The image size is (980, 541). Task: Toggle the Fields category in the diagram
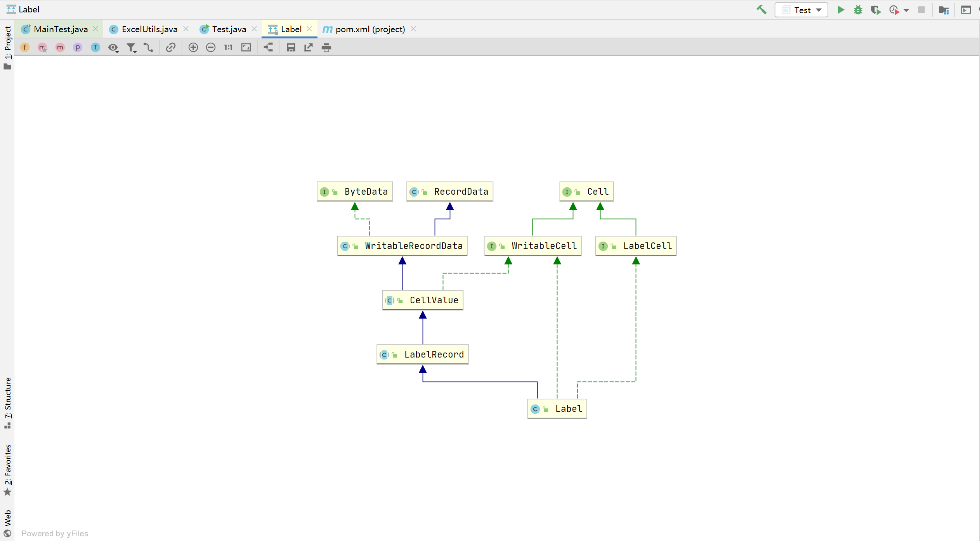[x=25, y=47]
